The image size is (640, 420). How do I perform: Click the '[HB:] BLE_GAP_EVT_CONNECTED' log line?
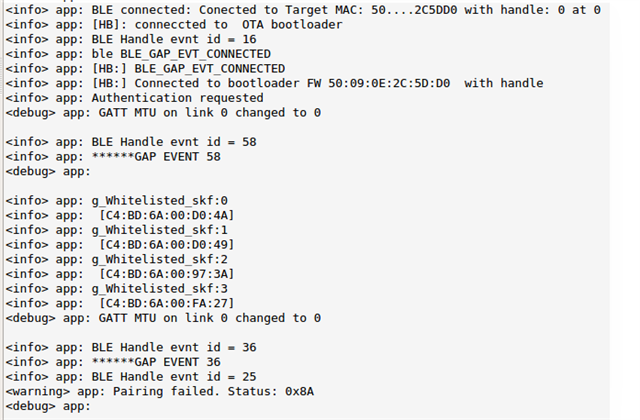pos(145,69)
